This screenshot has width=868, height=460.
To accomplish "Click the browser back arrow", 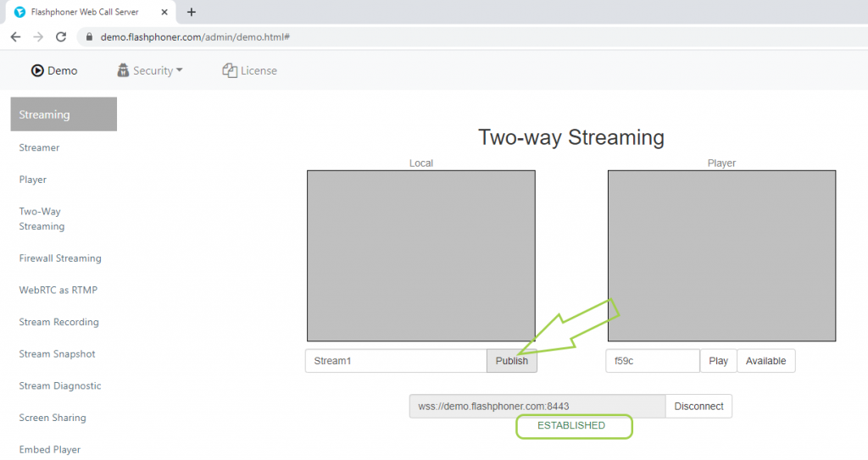I will click(15, 37).
